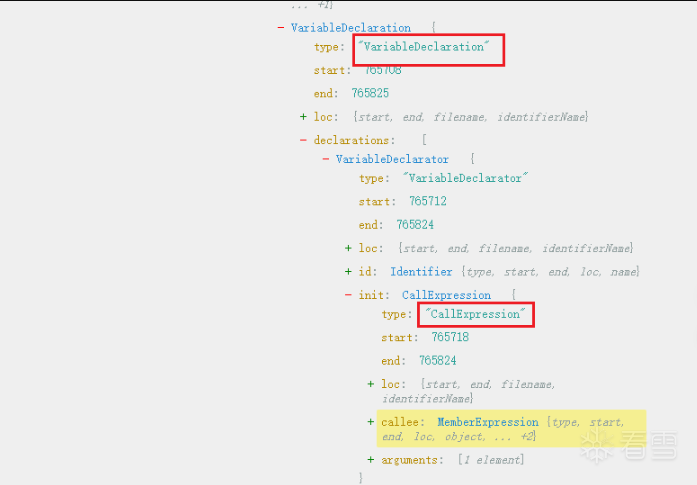
Task: Click the start value 765718
Action: point(450,337)
